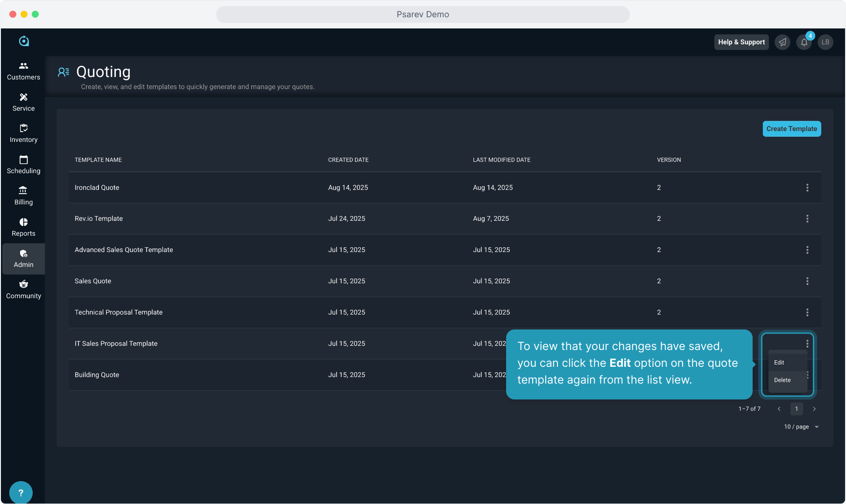Open the LB user avatar menu
The width and height of the screenshot is (846, 504).
825,42
